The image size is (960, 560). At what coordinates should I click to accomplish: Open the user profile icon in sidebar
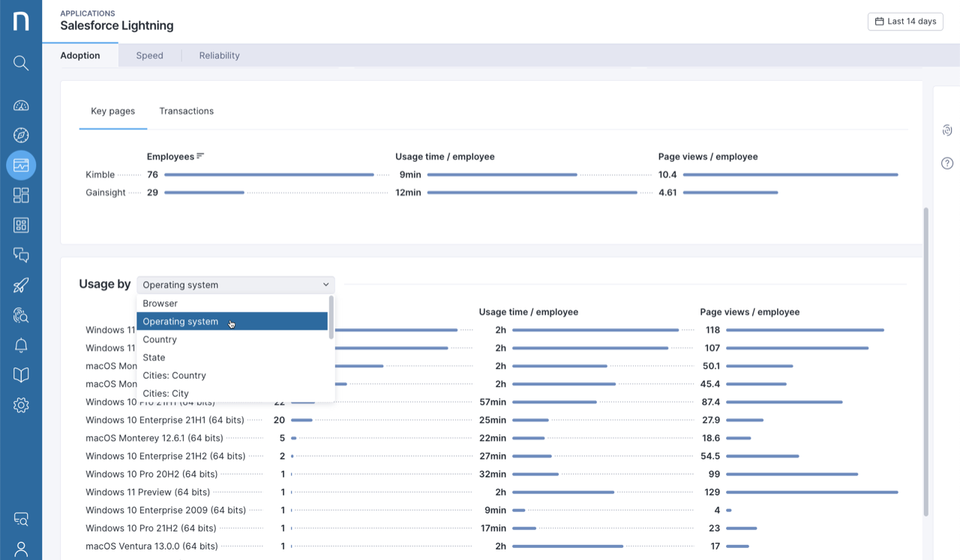click(x=21, y=550)
